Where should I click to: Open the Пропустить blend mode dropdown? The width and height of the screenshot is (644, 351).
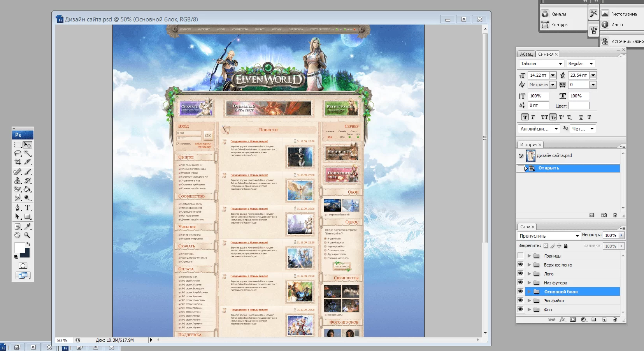(577, 236)
